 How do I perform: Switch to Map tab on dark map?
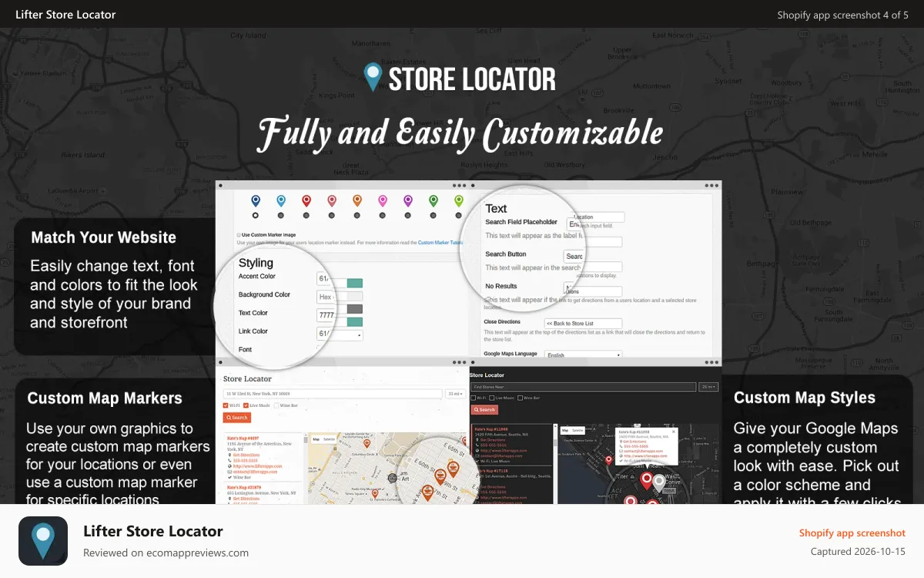[565, 430]
